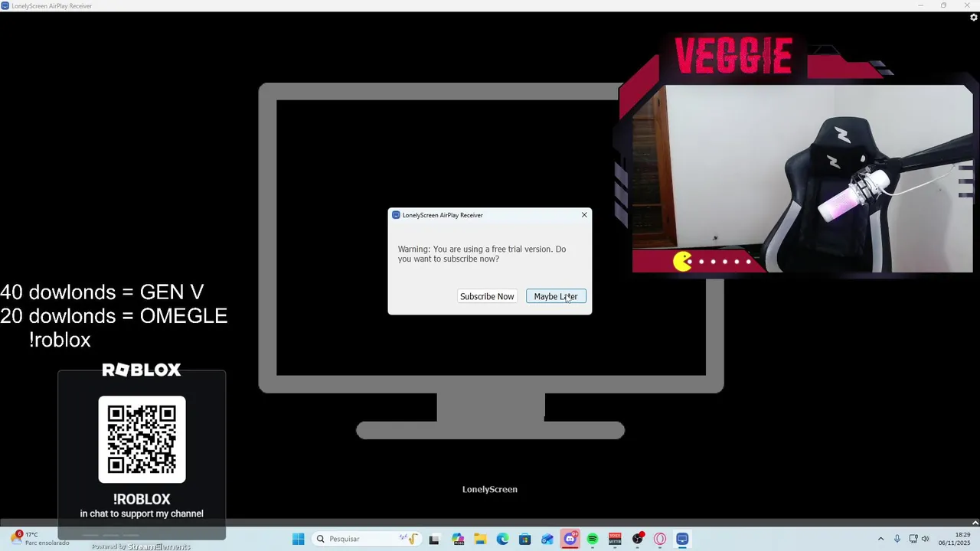Open the weather widget showing 17°C
The image size is (980, 551).
[40, 539]
